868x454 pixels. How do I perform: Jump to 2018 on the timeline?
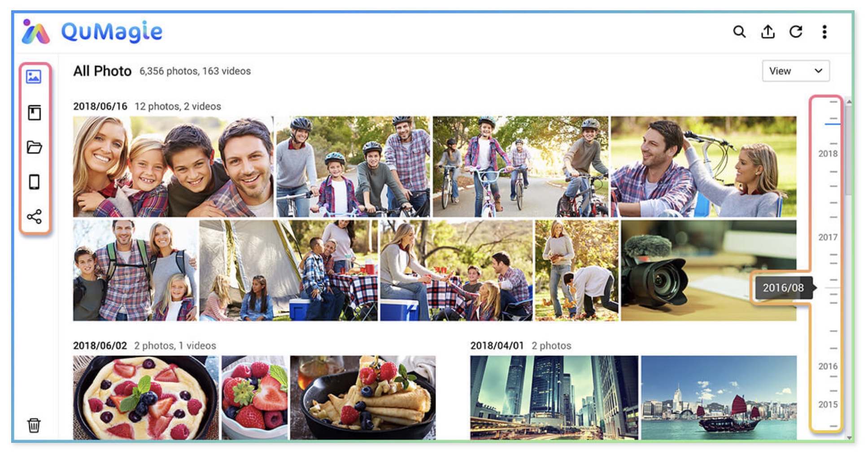(x=828, y=154)
